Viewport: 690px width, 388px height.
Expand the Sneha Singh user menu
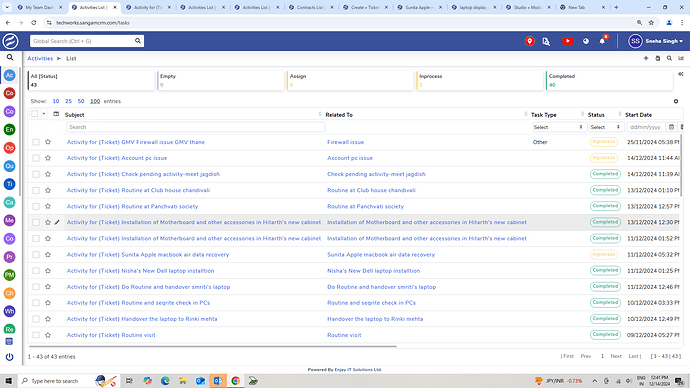click(x=656, y=41)
